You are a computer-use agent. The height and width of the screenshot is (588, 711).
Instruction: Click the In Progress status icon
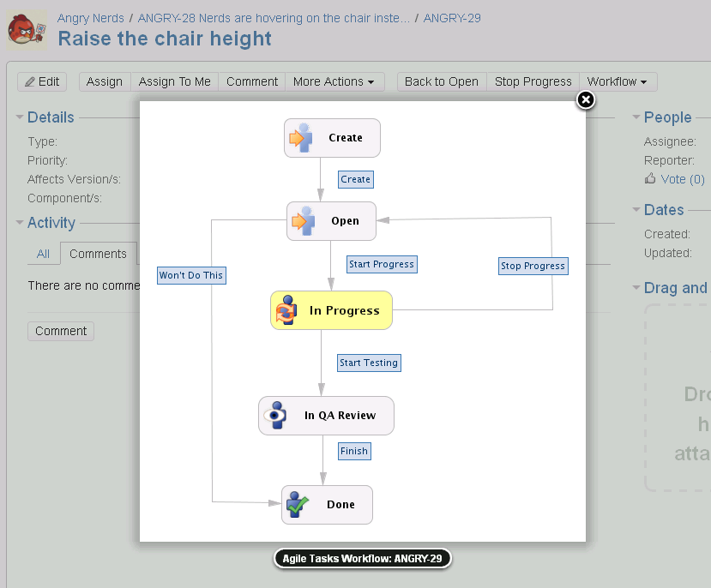tap(286, 310)
